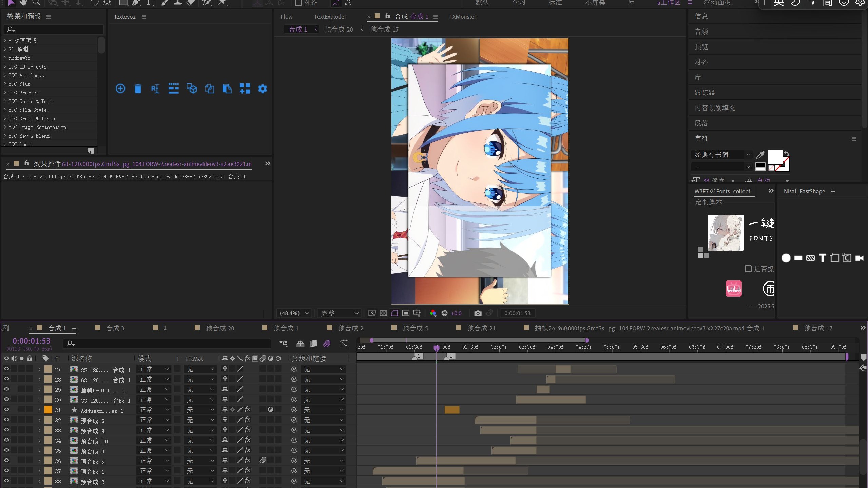Click the bilibili pink icon
The height and width of the screenshot is (488, 868).
734,289
